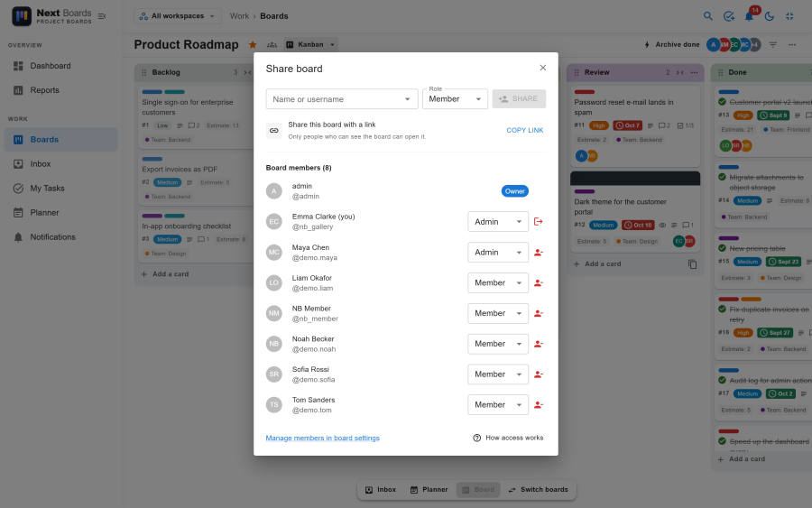Open Tom Sanders' role dropdown
This screenshot has width=812, height=508.
point(498,405)
